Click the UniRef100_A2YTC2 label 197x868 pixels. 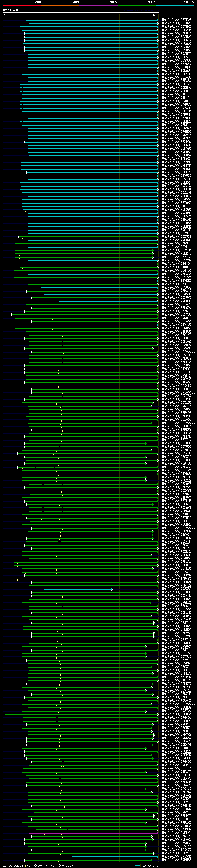(x=176, y=257)
